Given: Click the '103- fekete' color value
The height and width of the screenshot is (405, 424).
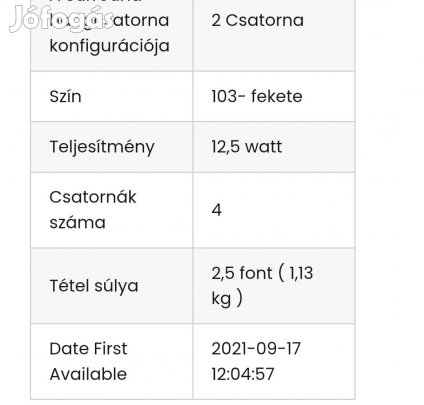Looking at the screenshot, I should tap(257, 96).
